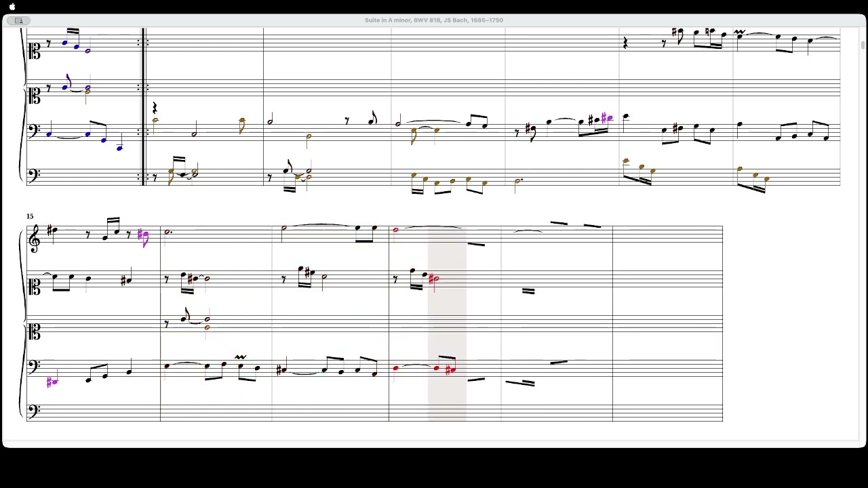Click the quarter rest after the repeat barline
The image size is (868, 488).
point(155,108)
